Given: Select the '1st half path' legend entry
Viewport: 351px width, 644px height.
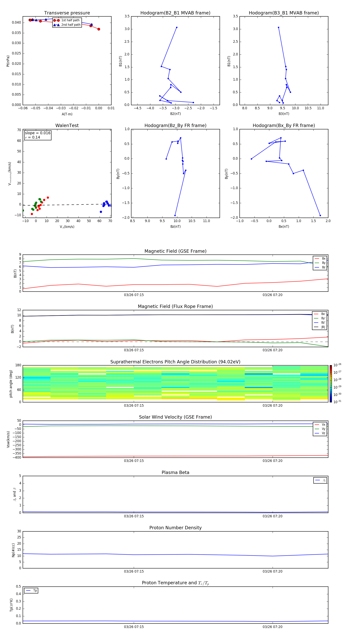Looking at the screenshot, I should click(x=67, y=20).
